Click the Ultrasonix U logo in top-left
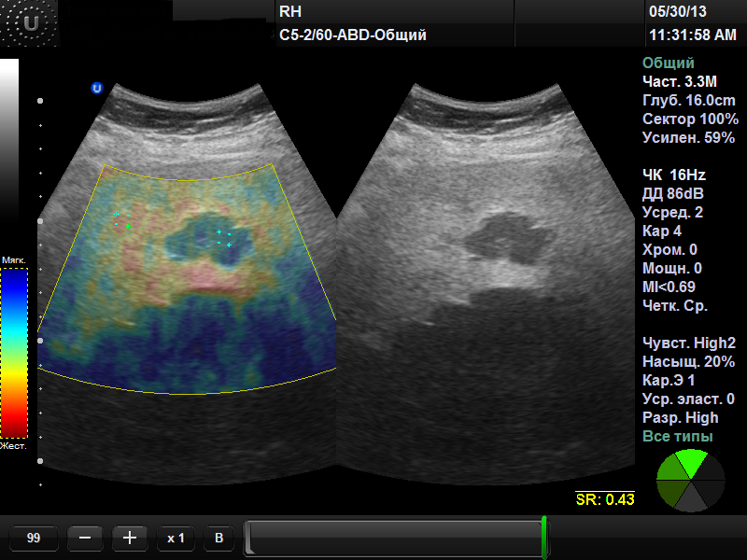Screen dimensions: 747x560 31,24
